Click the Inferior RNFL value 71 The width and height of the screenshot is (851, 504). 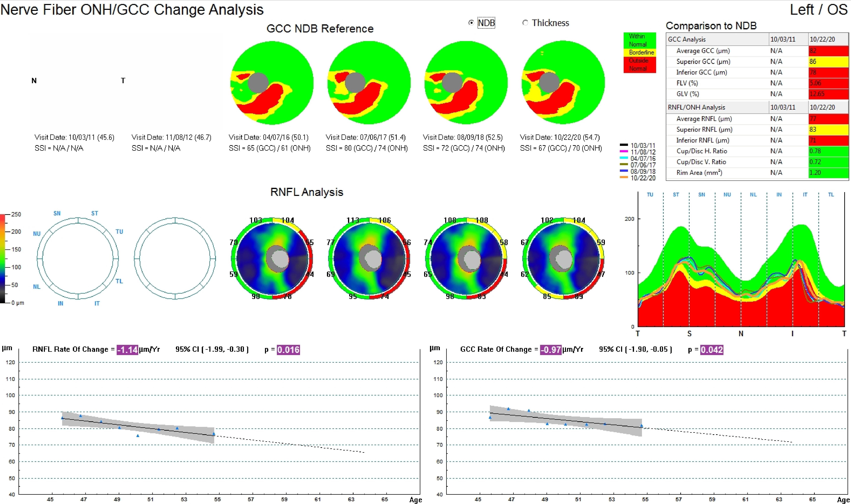point(828,140)
